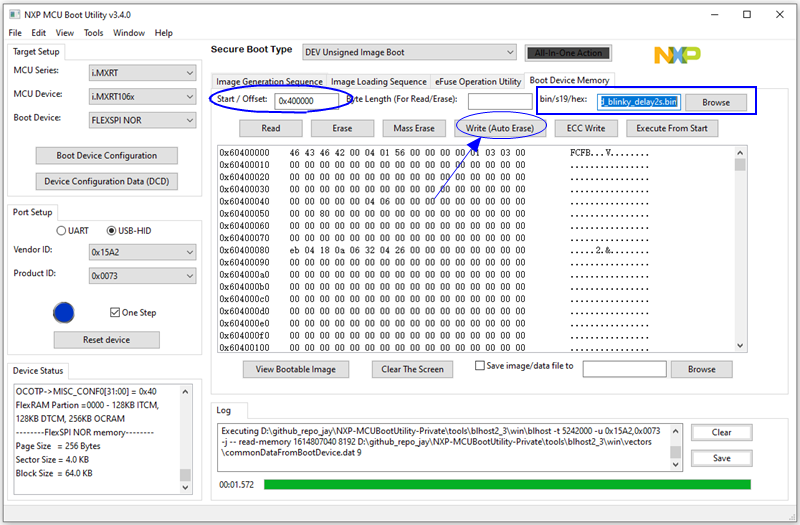The image size is (800, 525).
Task: Click the save image/data file path field
Action: [624, 369]
